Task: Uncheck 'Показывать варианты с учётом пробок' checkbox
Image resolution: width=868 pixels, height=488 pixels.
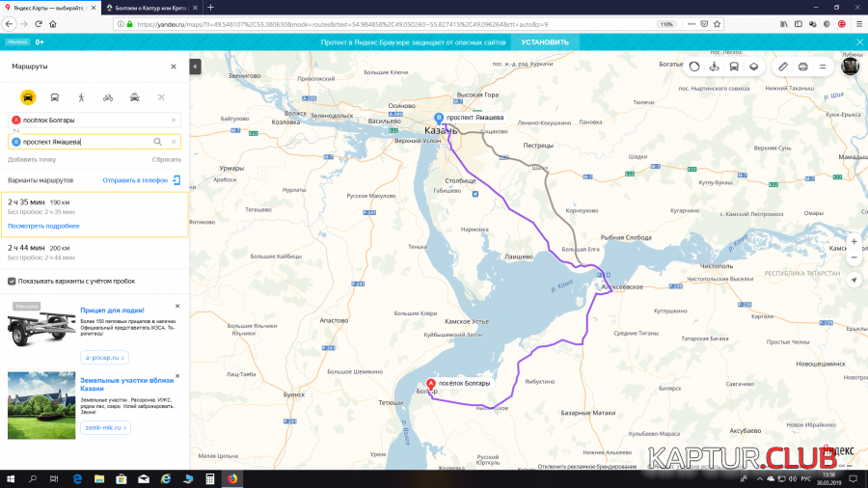Action: click(x=12, y=282)
